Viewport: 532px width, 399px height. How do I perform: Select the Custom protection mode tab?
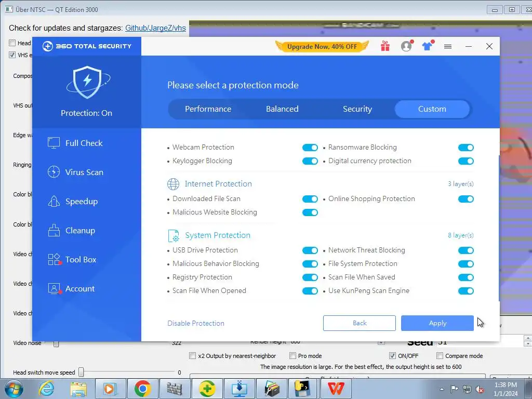coord(432,109)
